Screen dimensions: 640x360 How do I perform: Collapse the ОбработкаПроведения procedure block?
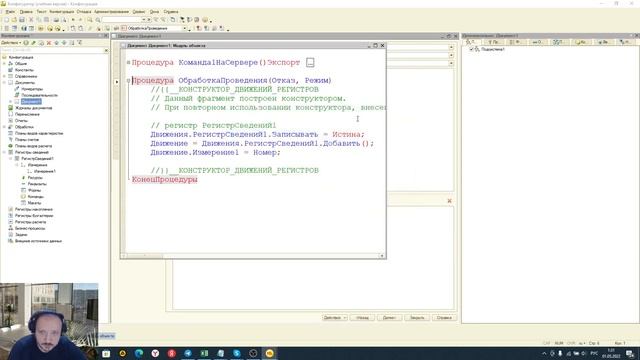tap(128, 80)
